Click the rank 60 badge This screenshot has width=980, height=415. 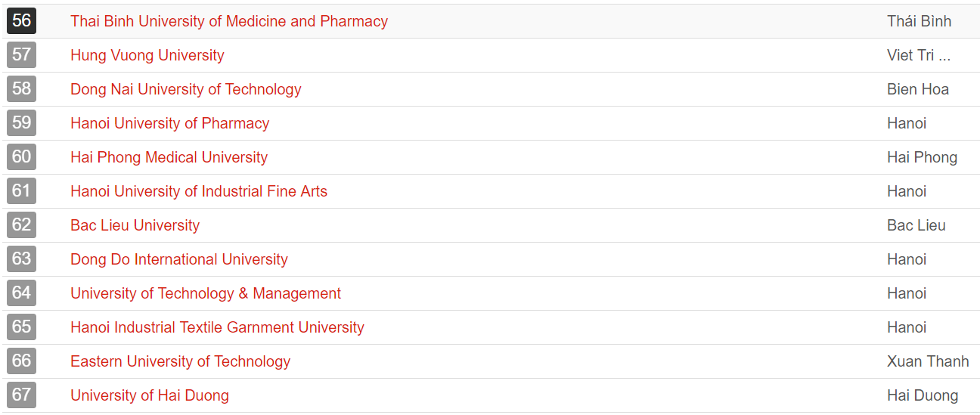[x=21, y=157]
